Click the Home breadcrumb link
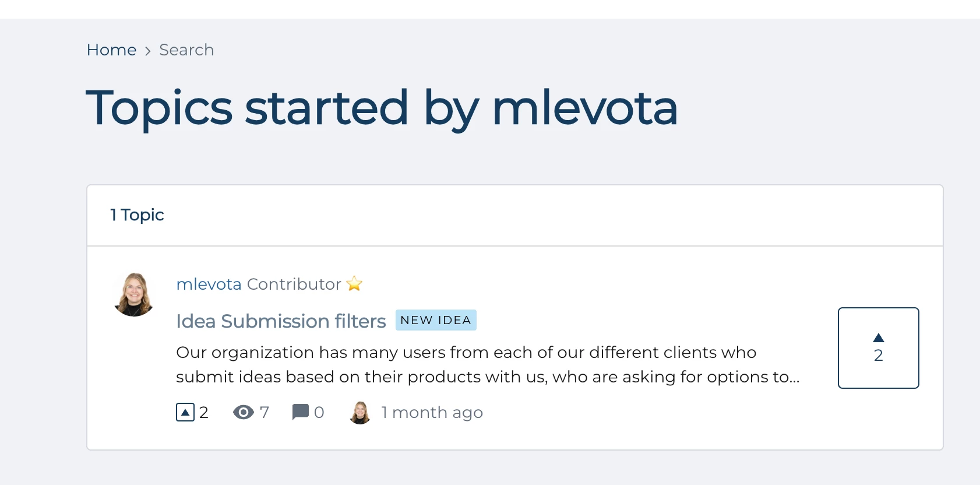The width and height of the screenshot is (980, 485). click(111, 50)
